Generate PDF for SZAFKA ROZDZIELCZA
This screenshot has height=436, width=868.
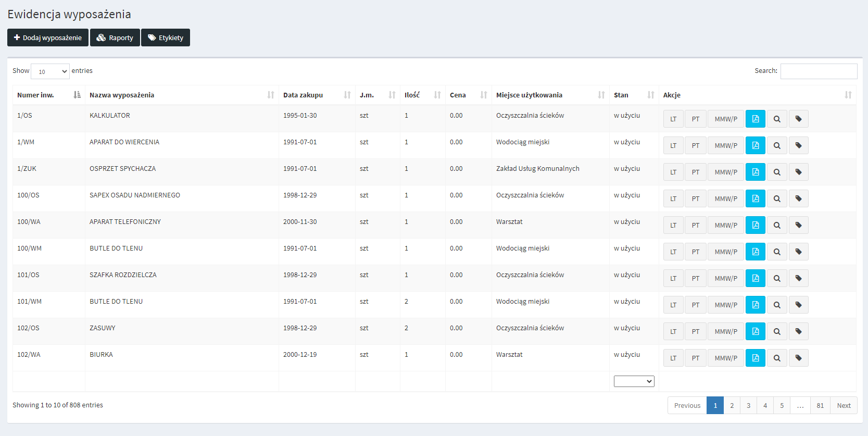coord(755,278)
